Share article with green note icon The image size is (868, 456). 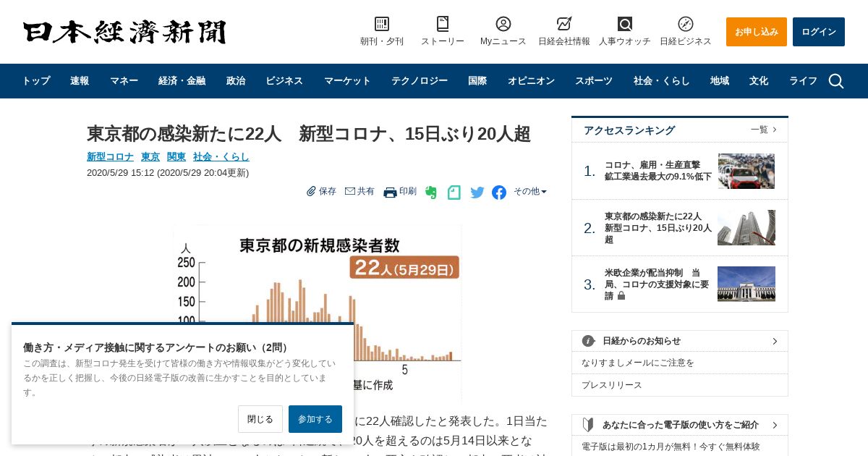[x=454, y=192]
